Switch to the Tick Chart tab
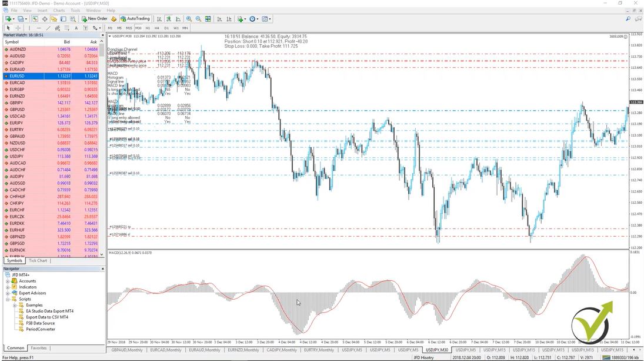This screenshot has height=361, width=644. pyautogui.click(x=38, y=260)
